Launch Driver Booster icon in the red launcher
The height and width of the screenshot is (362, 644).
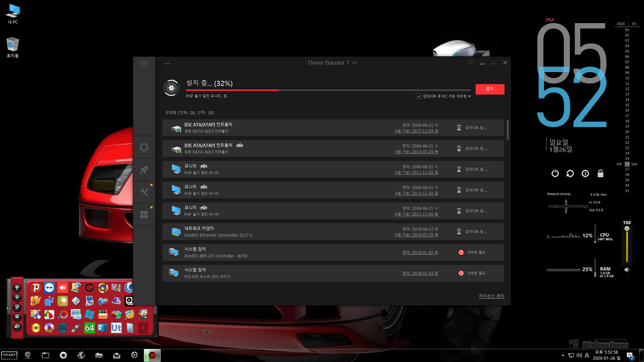click(x=90, y=288)
